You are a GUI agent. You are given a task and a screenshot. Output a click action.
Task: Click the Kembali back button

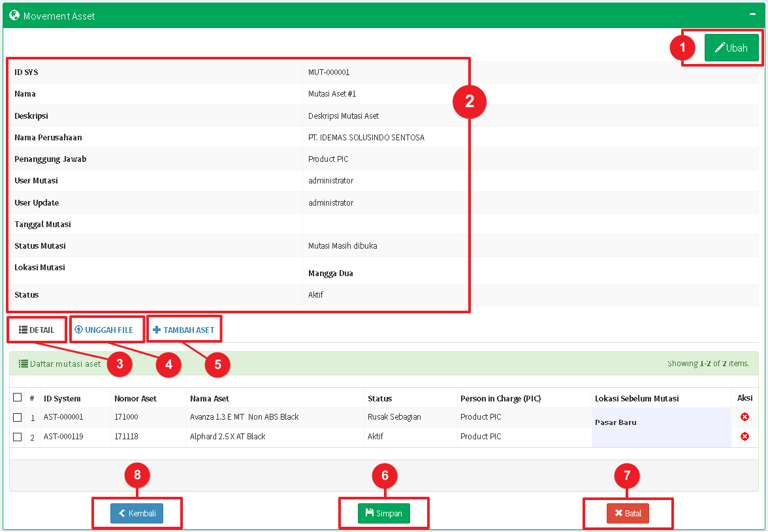pos(136,513)
